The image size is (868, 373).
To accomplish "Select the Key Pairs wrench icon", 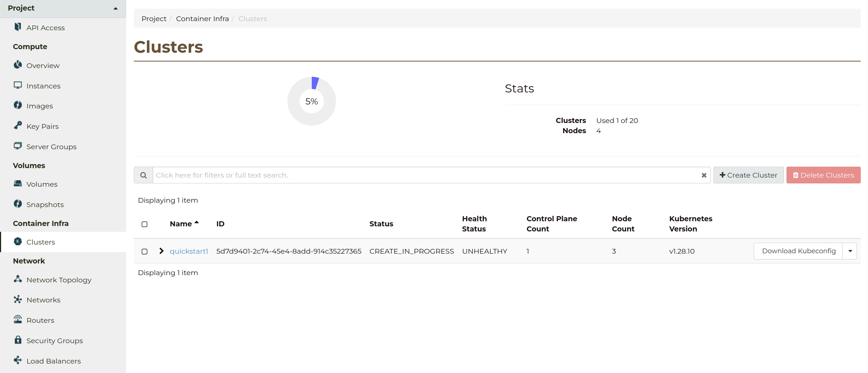I will (x=17, y=126).
